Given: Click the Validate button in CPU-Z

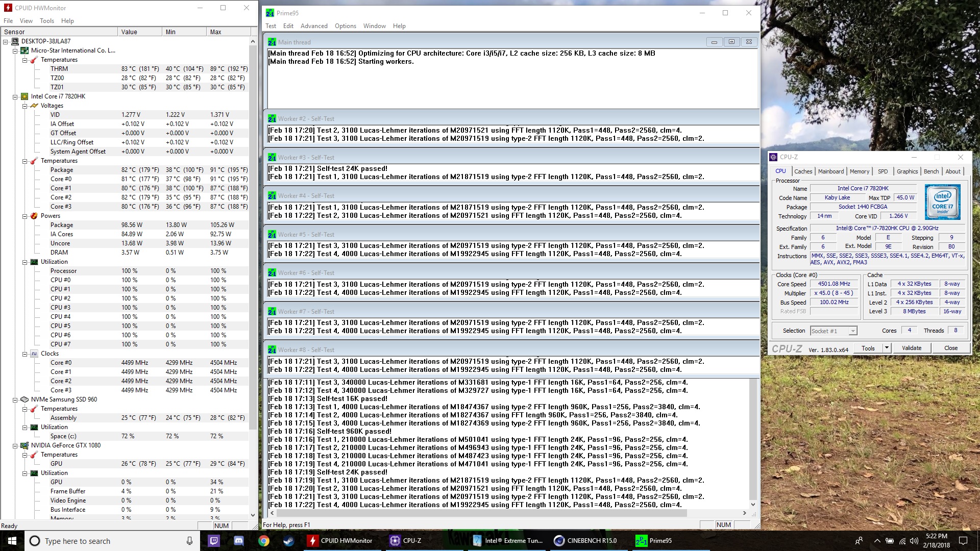Looking at the screenshot, I should (x=912, y=348).
